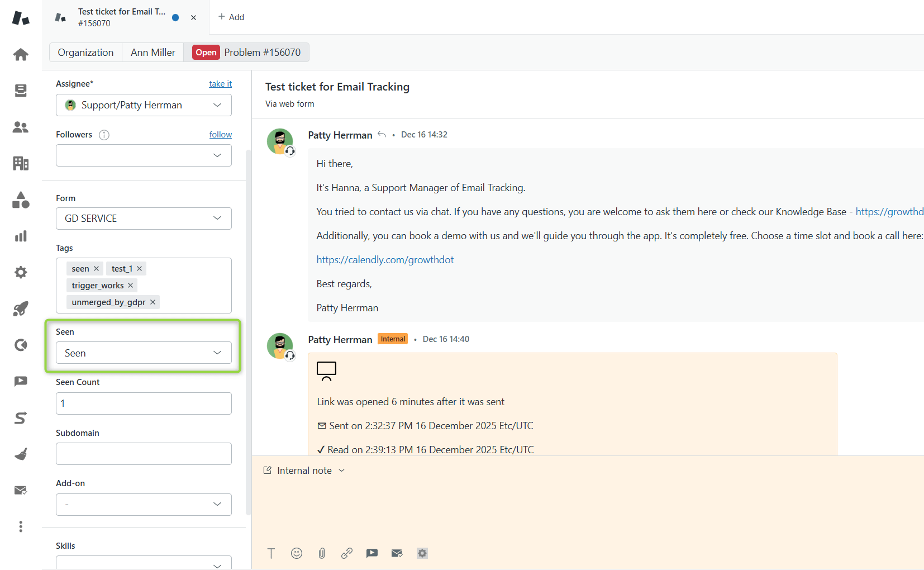This screenshot has width=924, height=570.
Task: Switch to the Organization tab
Action: tap(85, 53)
